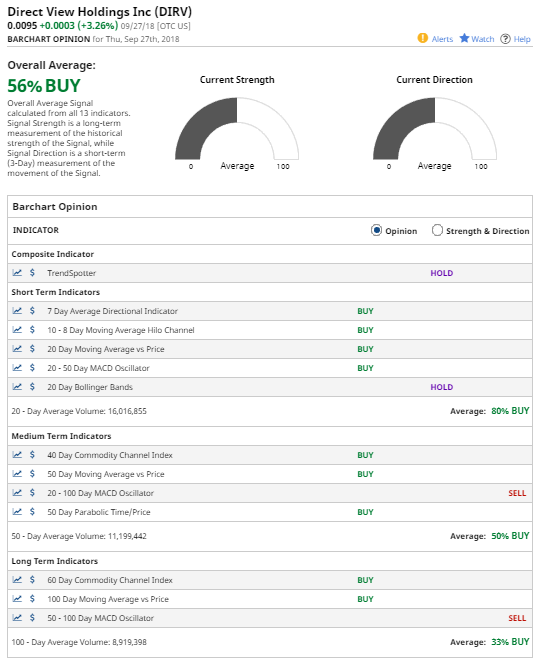Click SELL signal for 20 - 100 Day MACD Oscillator

(x=517, y=493)
